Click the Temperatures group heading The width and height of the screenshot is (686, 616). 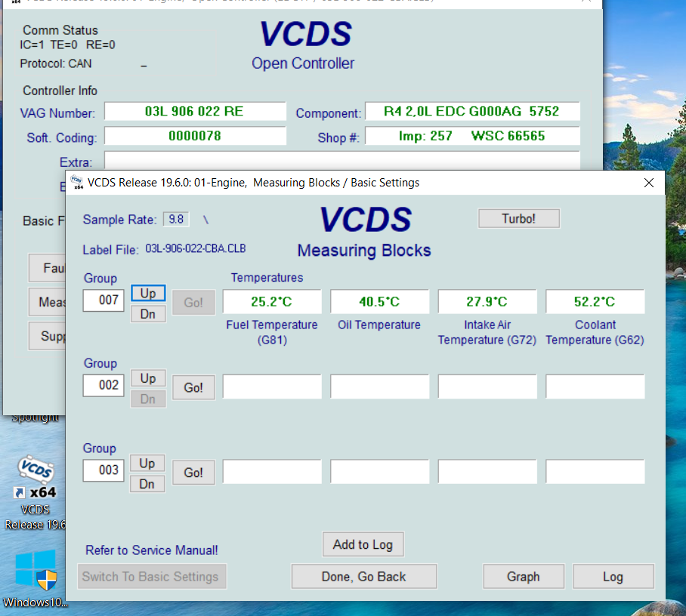267,278
